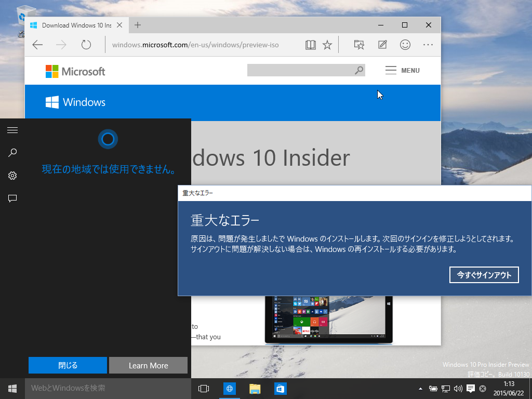Image resolution: width=532 pixels, height=399 pixels.
Task: Click 今すぐサインアウト button
Action: pyautogui.click(x=484, y=275)
